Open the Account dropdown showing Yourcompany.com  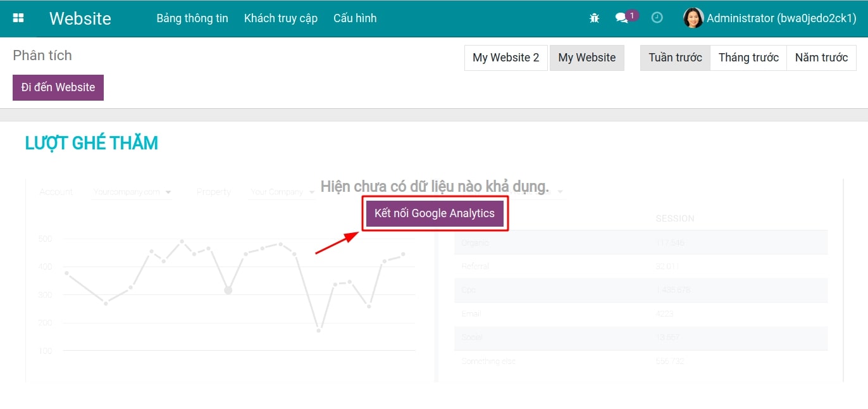(x=132, y=191)
